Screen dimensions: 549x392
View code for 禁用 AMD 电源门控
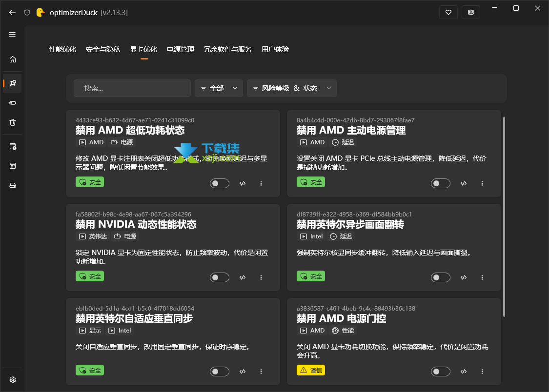point(464,372)
